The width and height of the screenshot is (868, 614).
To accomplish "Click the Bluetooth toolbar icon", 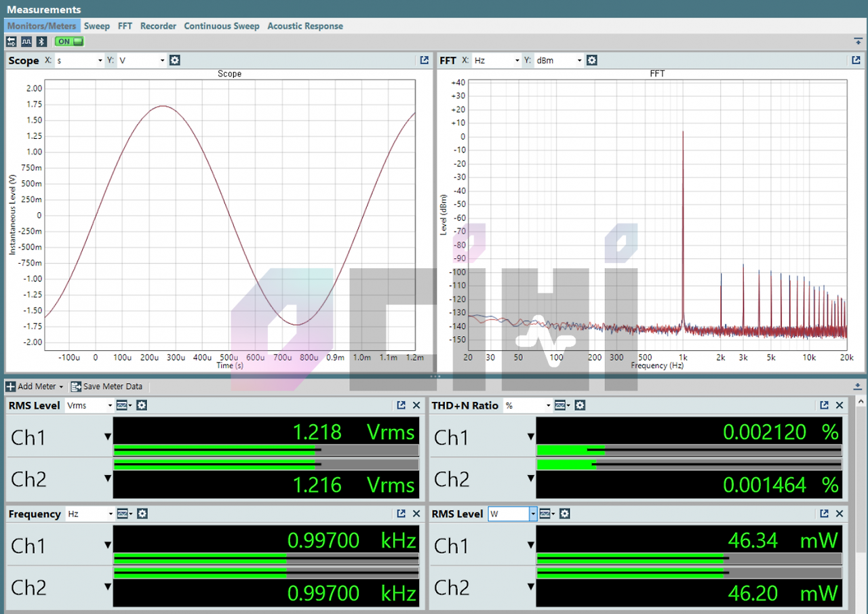I will point(41,41).
